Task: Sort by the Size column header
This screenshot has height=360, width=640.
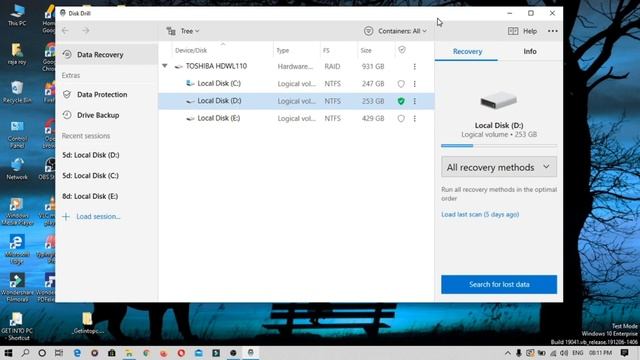Action: (x=366, y=51)
